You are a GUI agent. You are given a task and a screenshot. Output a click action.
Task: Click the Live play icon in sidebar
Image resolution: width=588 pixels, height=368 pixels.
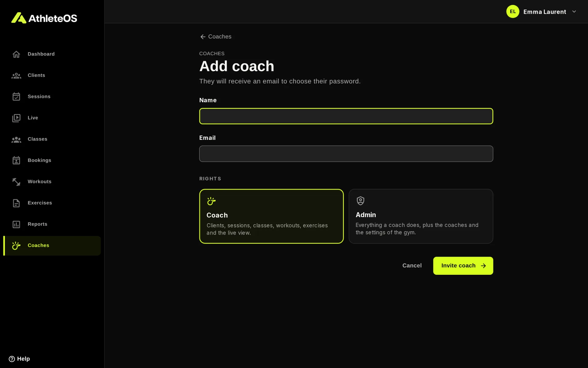(16, 118)
